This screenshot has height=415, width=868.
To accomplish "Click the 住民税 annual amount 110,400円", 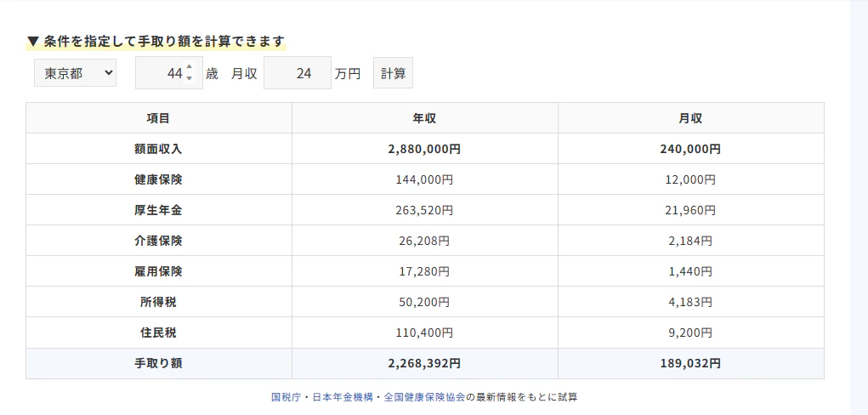I will [424, 333].
